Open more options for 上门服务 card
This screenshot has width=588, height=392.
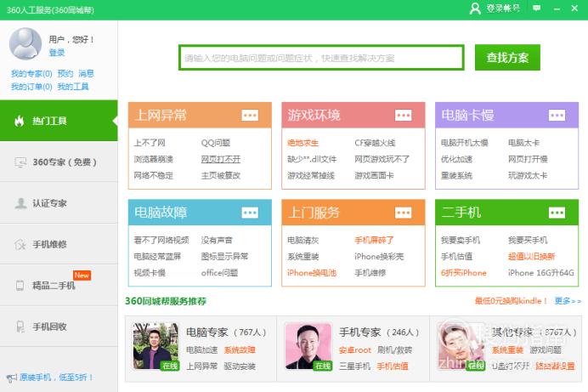point(403,213)
